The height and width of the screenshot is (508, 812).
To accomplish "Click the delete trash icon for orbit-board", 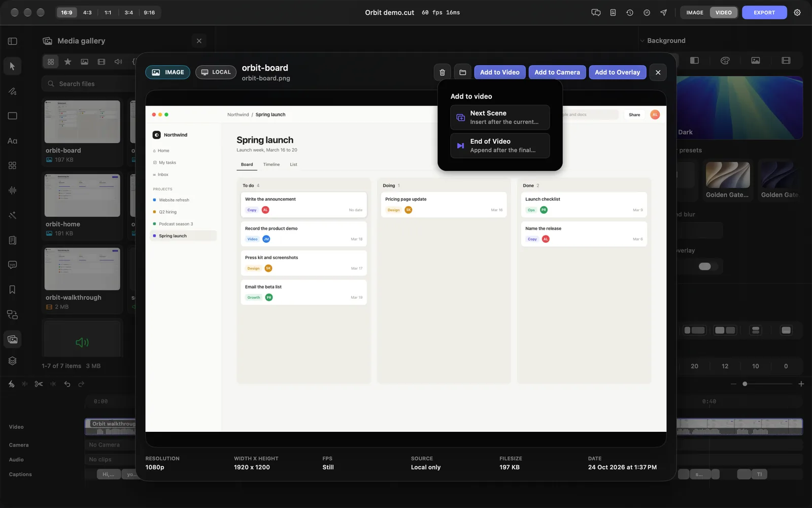I will (442, 72).
